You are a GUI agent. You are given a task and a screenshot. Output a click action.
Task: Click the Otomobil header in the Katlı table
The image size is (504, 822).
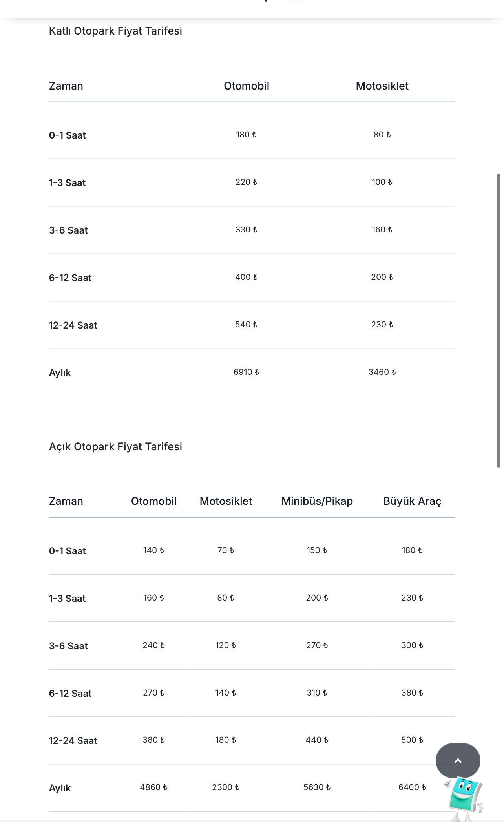(x=247, y=86)
